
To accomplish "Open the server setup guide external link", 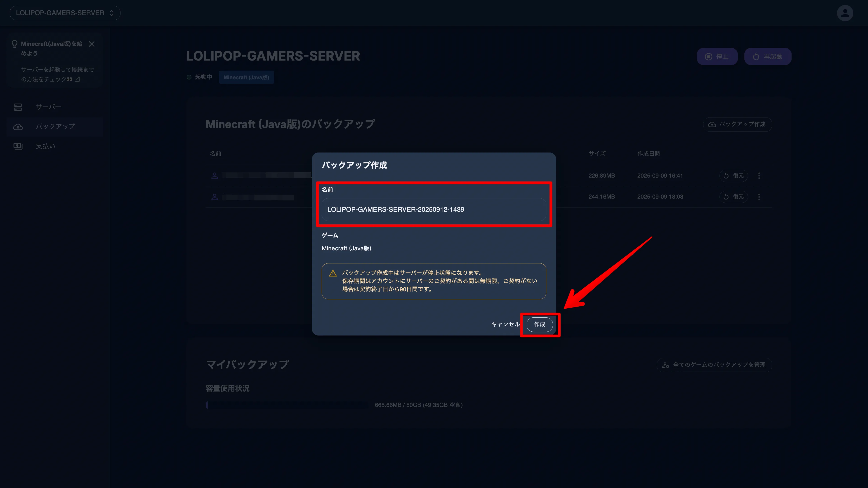I will pos(77,79).
